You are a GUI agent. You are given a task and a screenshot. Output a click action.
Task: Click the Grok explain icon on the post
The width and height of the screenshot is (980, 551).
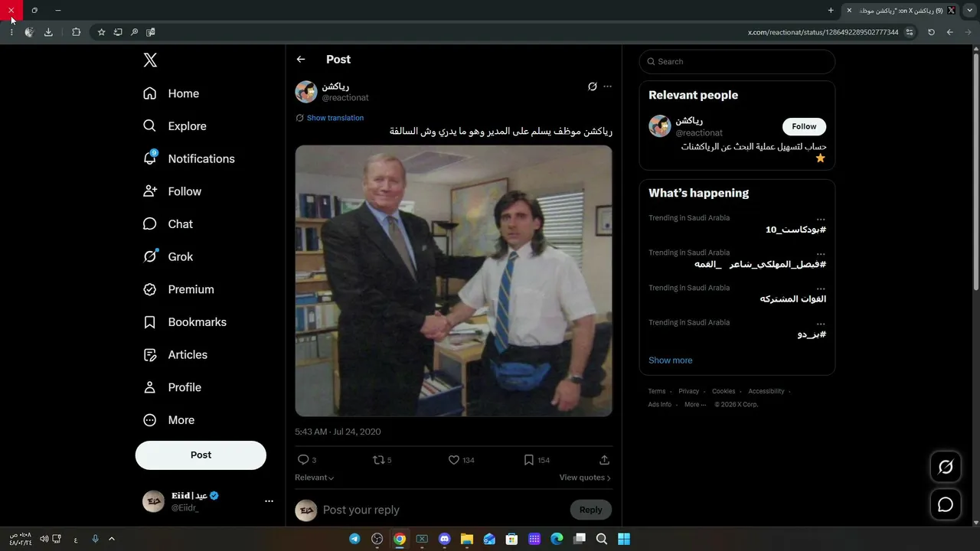[592, 86]
